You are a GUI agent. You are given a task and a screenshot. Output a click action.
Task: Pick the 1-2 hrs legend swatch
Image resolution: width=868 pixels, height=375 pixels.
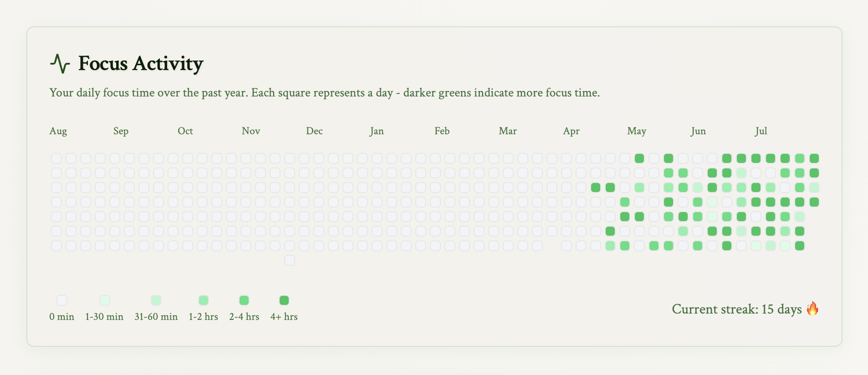[x=204, y=300]
